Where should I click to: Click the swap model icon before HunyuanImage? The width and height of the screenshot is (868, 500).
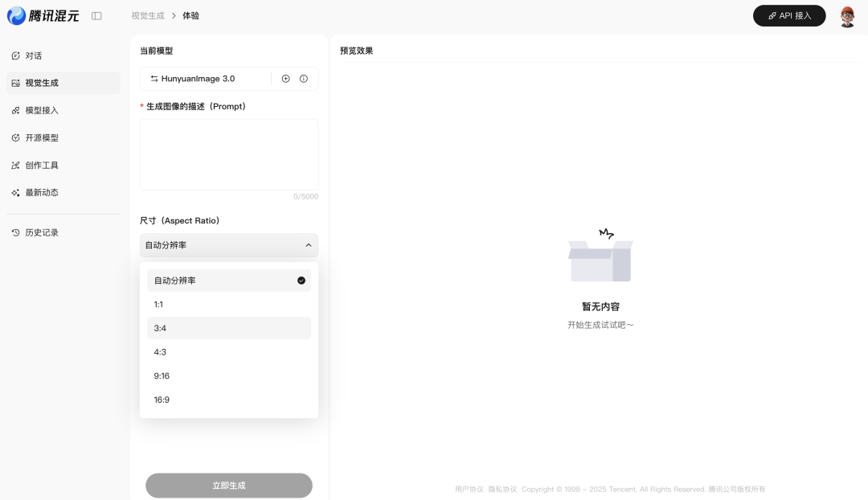[x=154, y=79]
